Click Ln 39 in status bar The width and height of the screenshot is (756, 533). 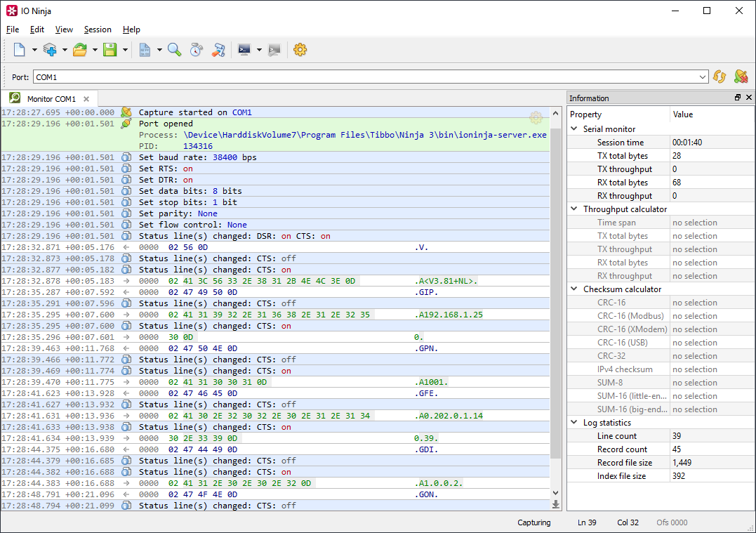[x=587, y=522]
